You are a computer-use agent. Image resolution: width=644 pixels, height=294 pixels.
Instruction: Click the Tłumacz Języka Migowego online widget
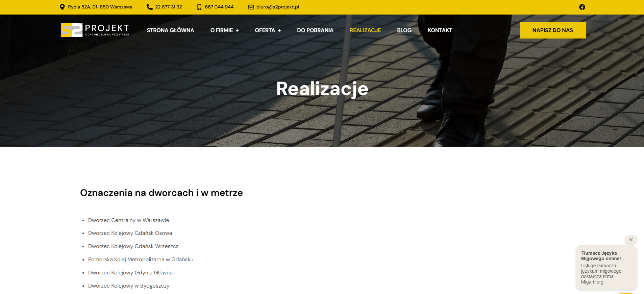(x=606, y=267)
